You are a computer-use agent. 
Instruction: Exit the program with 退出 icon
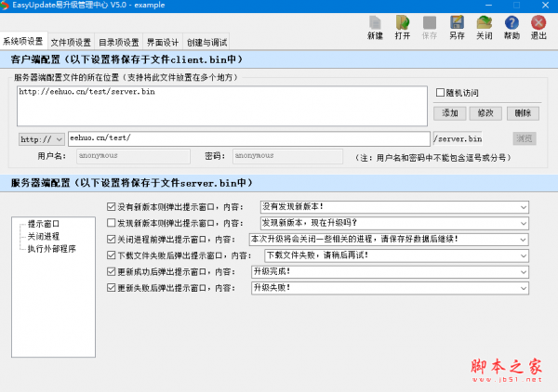coord(538,27)
